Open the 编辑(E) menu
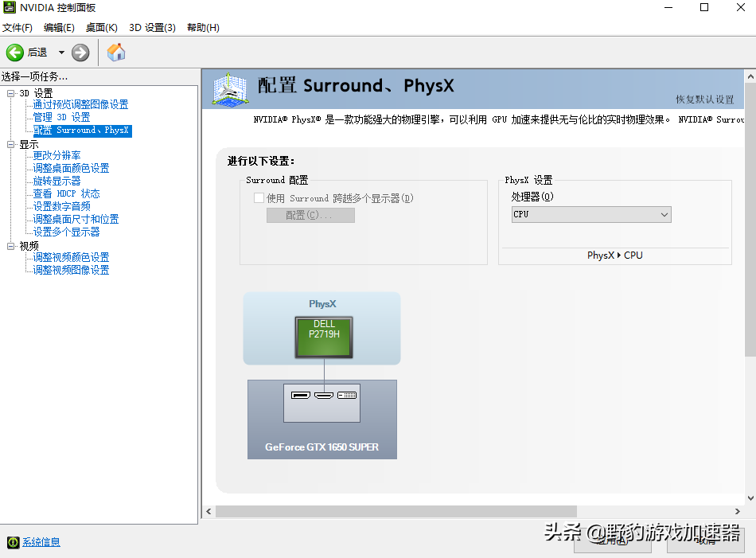The height and width of the screenshot is (558, 756). coord(59,28)
